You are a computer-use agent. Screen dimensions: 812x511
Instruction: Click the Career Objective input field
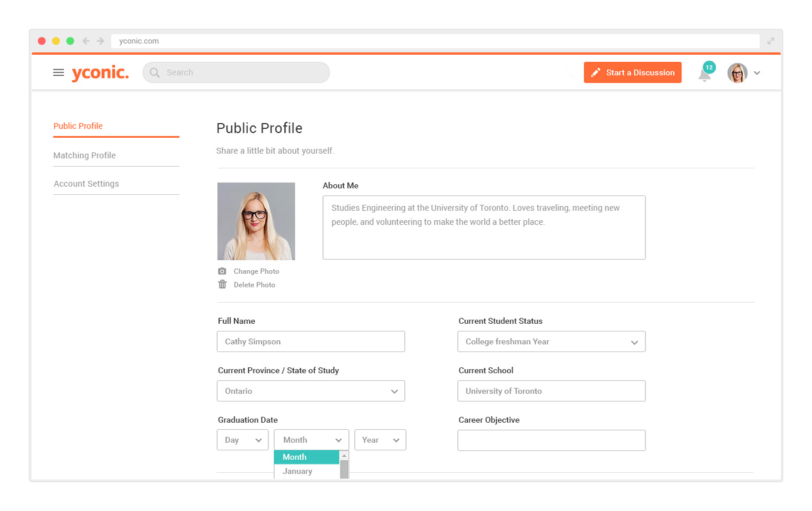pyautogui.click(x=551, y=440)
